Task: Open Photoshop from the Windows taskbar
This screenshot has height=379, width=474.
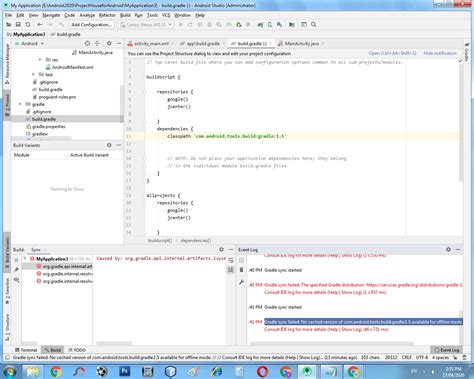Action: tap(125, 371)
